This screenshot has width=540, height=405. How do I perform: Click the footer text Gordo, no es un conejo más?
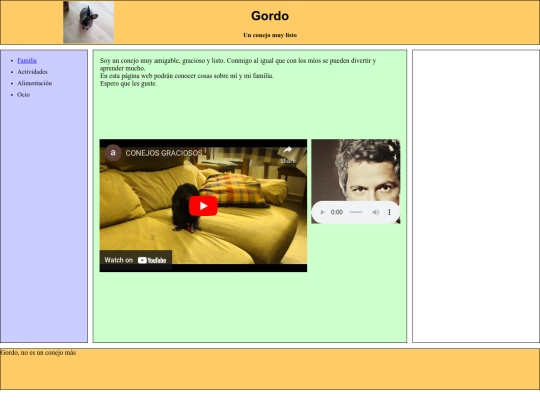pos(38,353)
